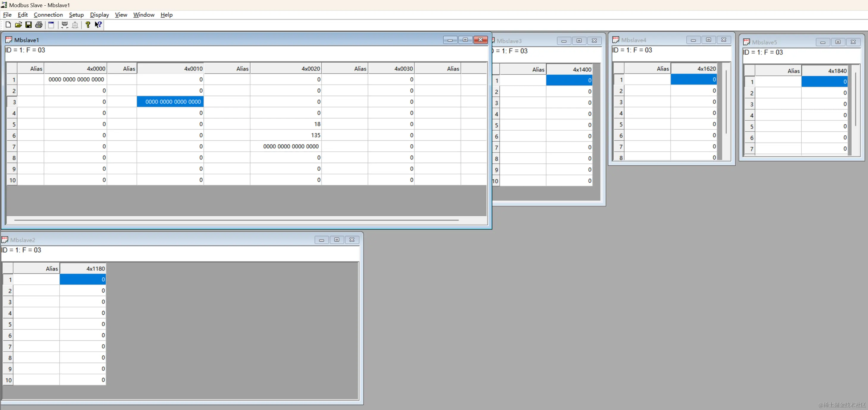Image resolution: width=868 pixels, height=410 pixels.
Task: Open the Connection menu
Action: (48, 15)
